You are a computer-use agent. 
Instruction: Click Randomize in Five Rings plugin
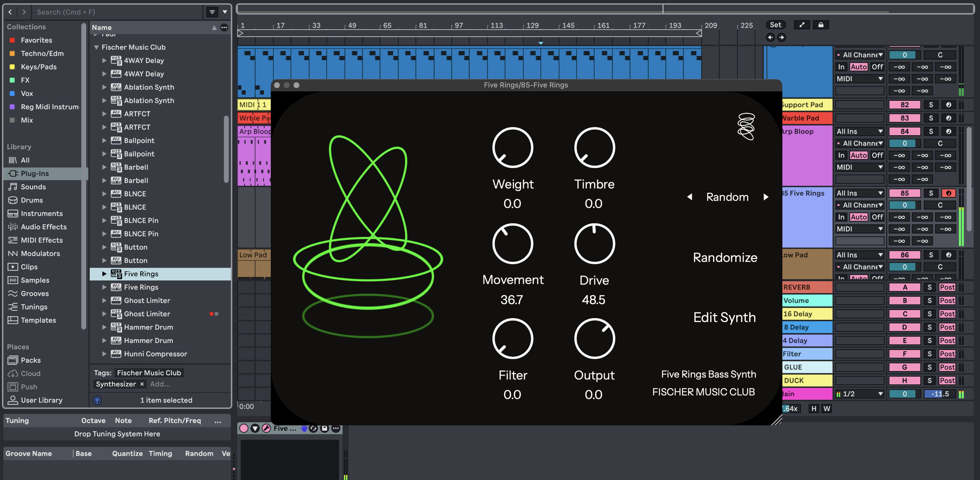click(725, 257)
